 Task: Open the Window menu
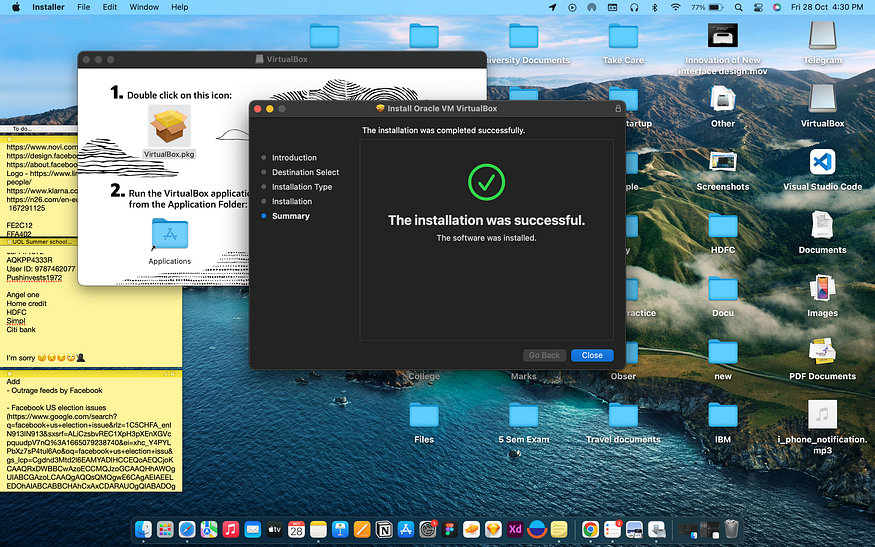tap(144, 7)
